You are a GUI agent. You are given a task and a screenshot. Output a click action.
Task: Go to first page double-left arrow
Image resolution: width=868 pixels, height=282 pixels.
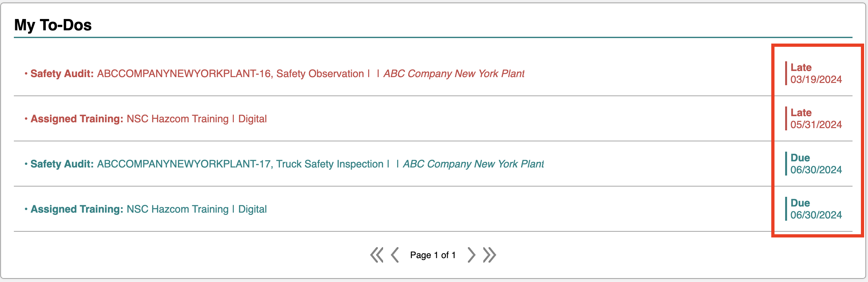click(377, 255)
